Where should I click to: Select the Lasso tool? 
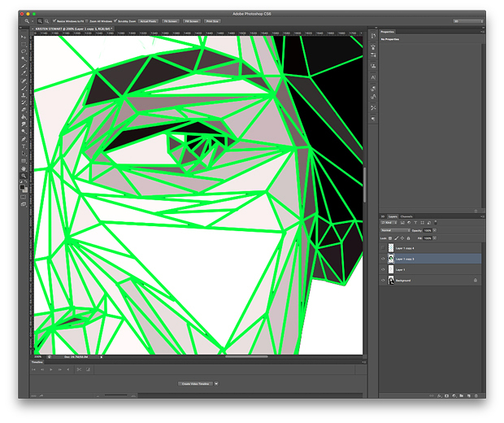[x=24, y=51]
